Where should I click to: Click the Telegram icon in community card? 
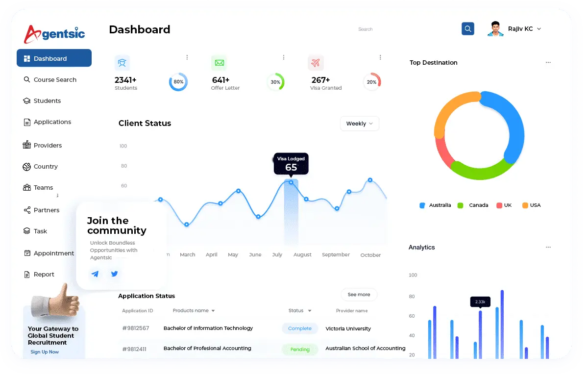click(x=95, y=274)
